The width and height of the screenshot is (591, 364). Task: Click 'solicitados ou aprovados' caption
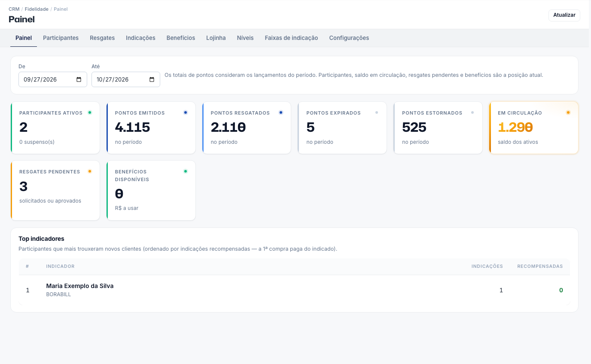point(50,201)
